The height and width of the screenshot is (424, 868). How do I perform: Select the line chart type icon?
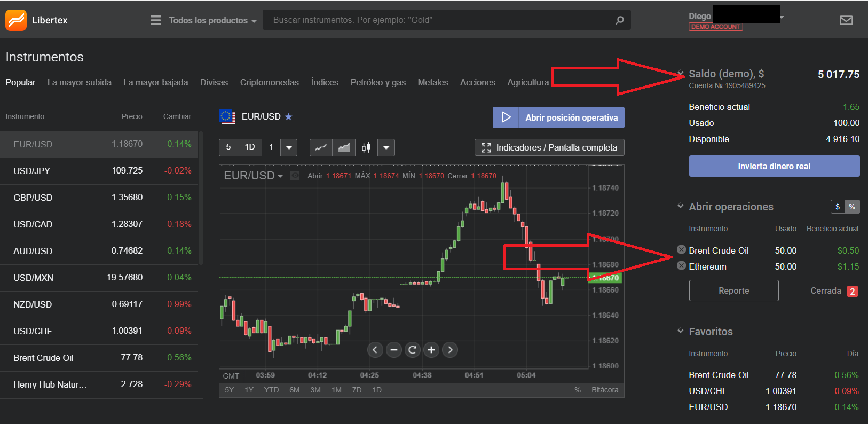(x=321, y=147)
